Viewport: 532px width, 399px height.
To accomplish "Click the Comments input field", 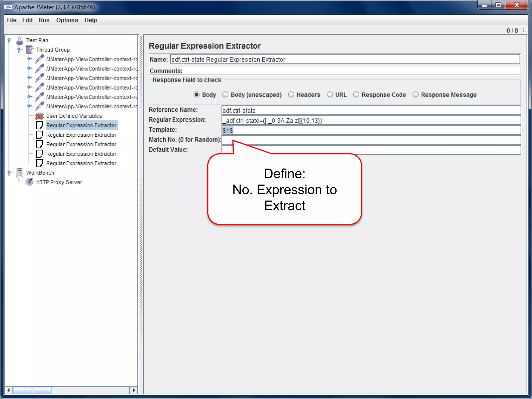I will (x=351, y=70).
